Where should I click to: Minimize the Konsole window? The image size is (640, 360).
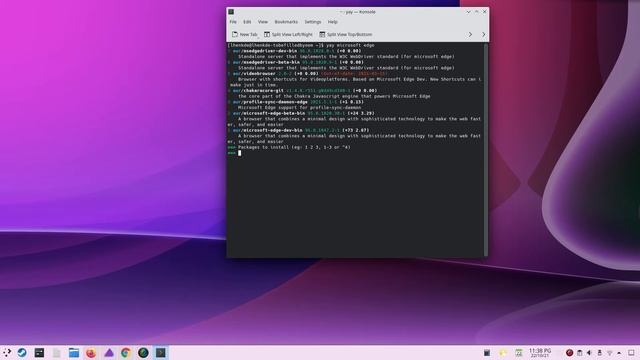(468, 12)
